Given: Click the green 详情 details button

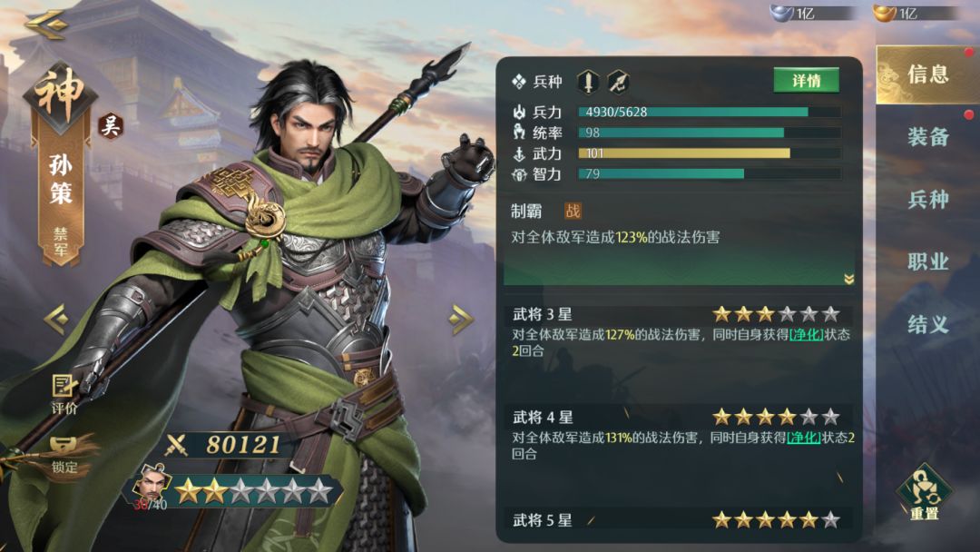Looking at the screenshot, I should pyautogui.click(x=807, y=81).
